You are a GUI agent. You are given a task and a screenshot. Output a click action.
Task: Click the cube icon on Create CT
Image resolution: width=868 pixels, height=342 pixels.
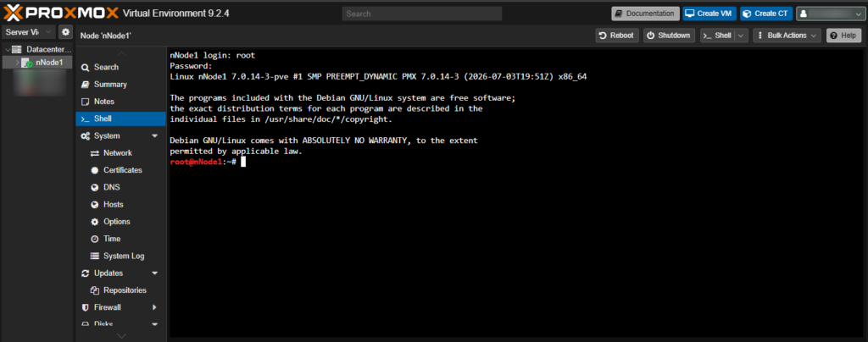[748, 14]
